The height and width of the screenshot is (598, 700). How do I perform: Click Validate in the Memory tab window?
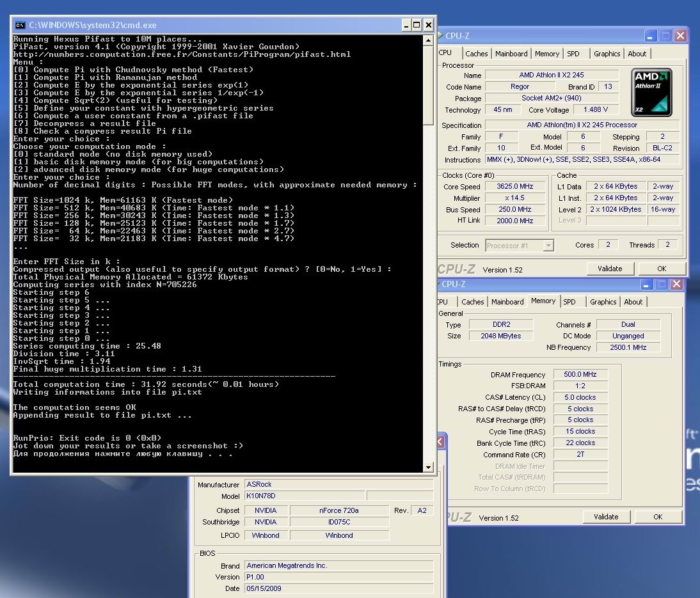coord(606,517)
